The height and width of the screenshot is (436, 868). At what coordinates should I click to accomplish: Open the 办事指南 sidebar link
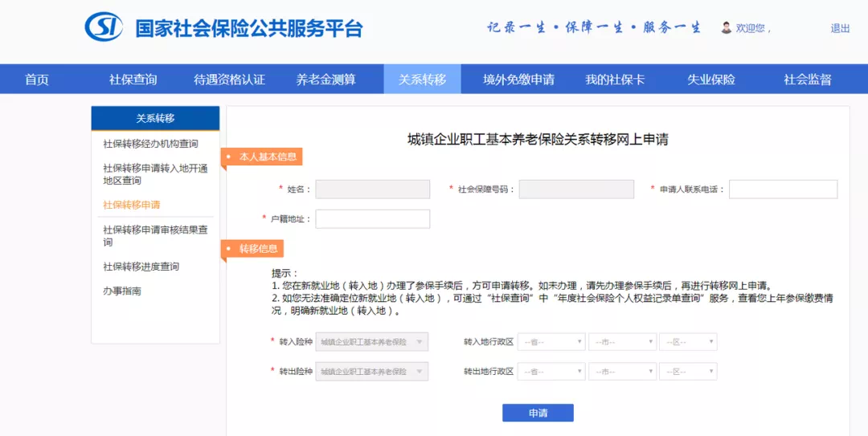click(122, 291)
